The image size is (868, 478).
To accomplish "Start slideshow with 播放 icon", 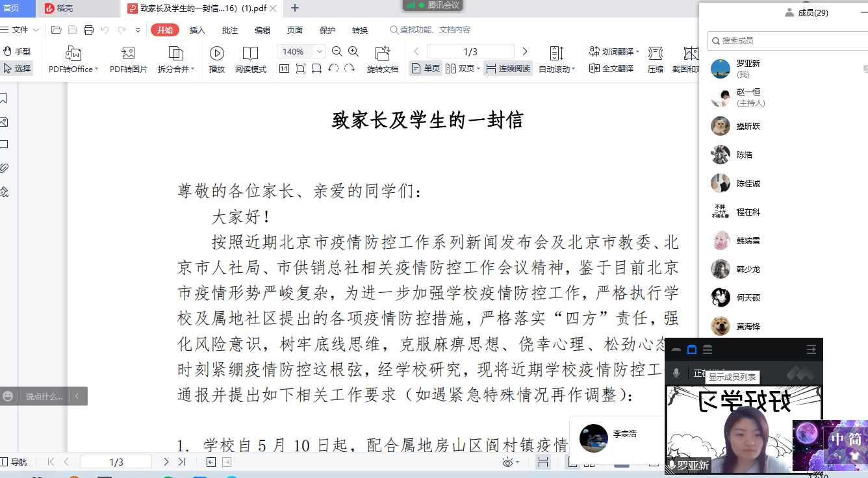I will pos(217,53).
